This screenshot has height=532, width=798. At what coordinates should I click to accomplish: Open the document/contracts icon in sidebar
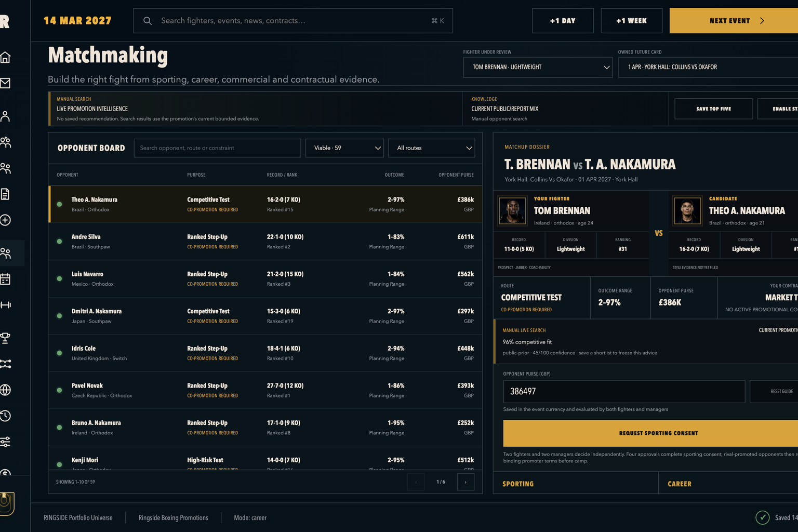pyautogui.click(x=5, y=194)
